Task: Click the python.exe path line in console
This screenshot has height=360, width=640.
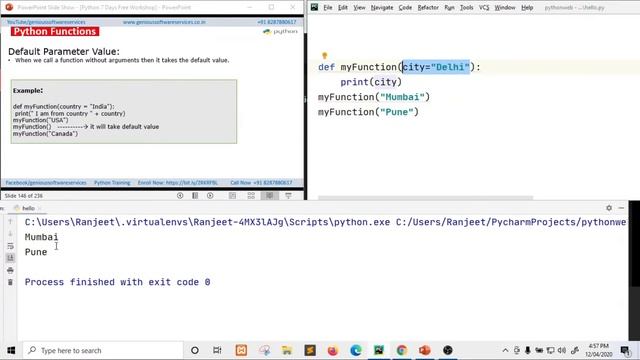Action: [325, 222]
